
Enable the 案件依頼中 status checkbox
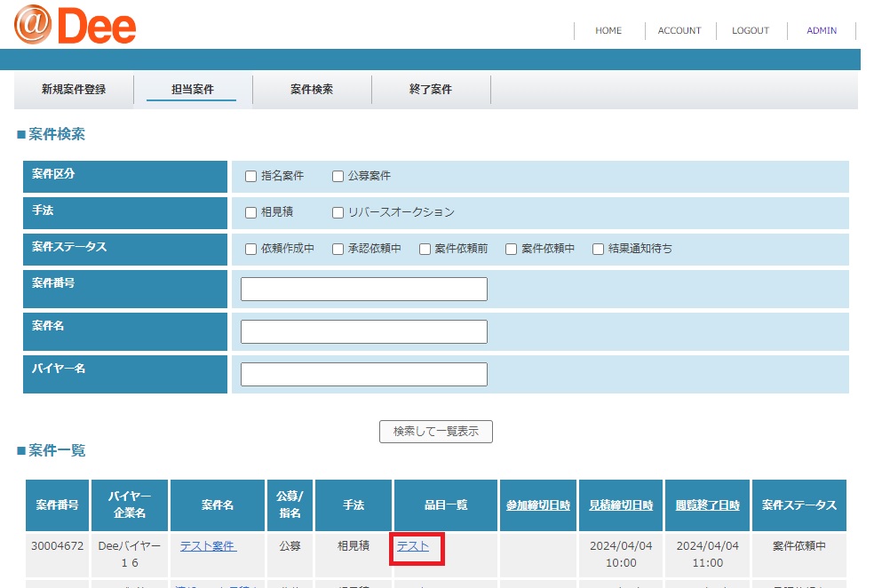[511, 249]
